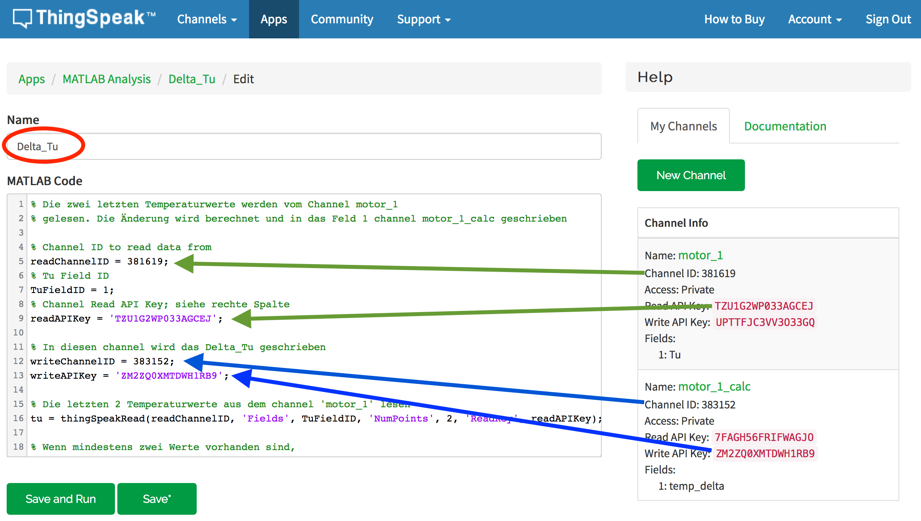Click the Delta_Tu breadcrumb link
This screenshot has height=521, width=921.
coord(191,79)
